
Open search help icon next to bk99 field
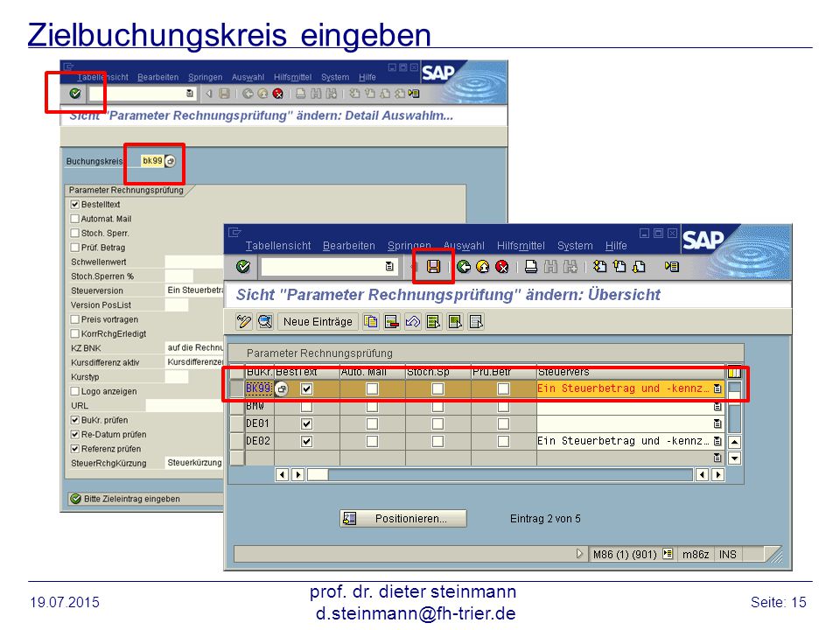click(x=171, y=161)
